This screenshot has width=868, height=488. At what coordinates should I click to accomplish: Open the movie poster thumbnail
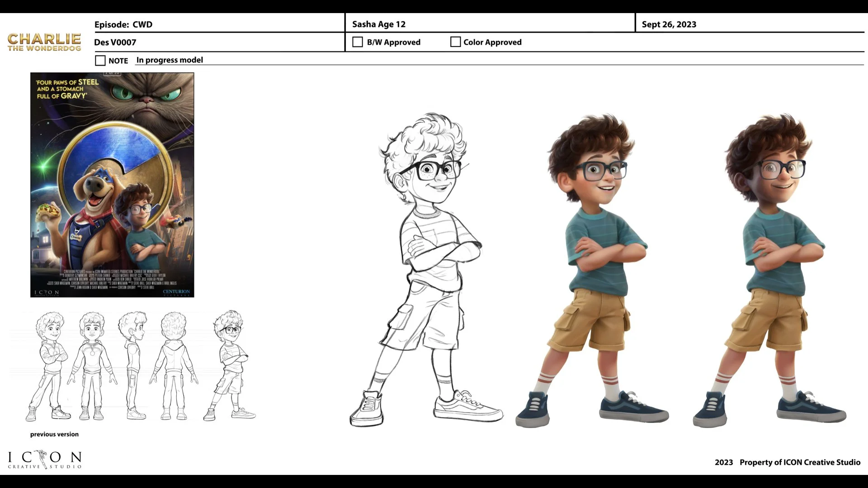pos(112,185)
